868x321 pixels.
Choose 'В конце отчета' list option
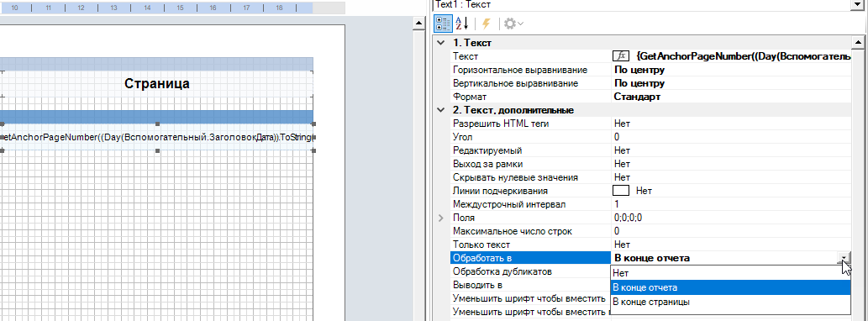click(731, 287)
